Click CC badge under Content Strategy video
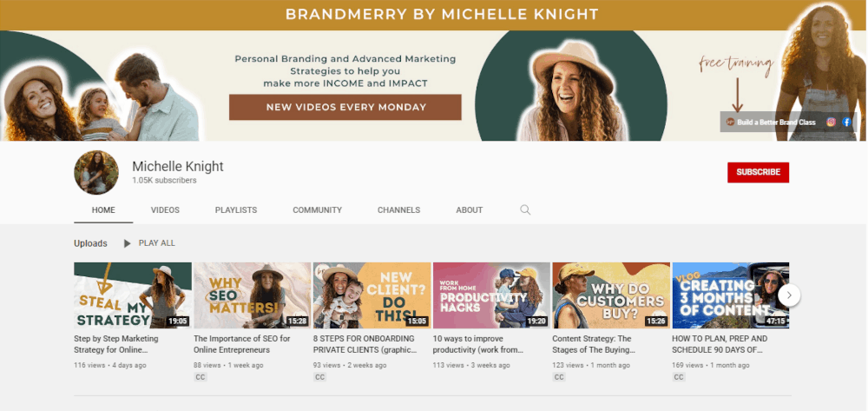 tap(558, 377)
